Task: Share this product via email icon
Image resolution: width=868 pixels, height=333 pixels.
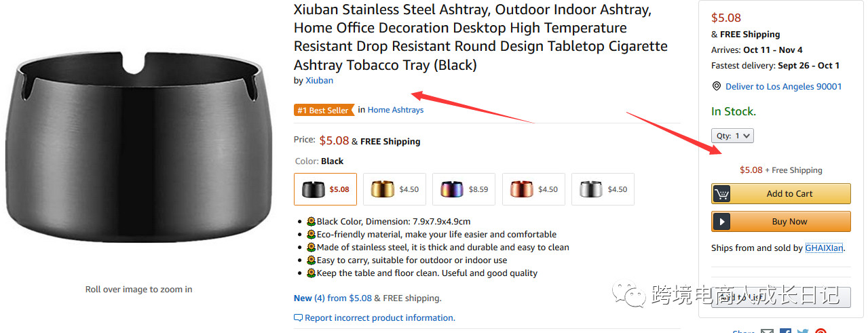Action: pos(767,332)
